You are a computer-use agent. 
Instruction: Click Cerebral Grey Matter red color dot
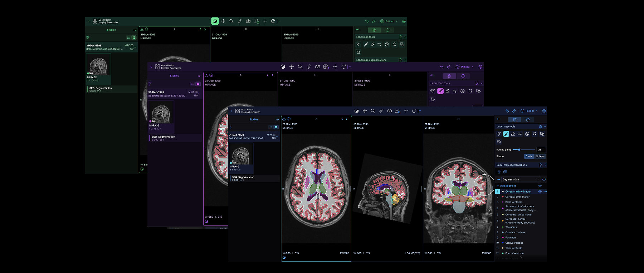[503, 197]
